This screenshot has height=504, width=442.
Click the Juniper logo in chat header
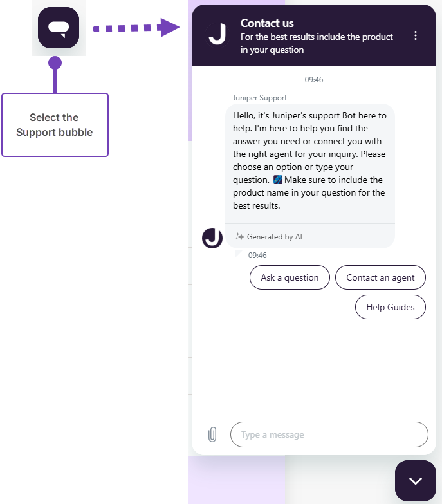217,35
